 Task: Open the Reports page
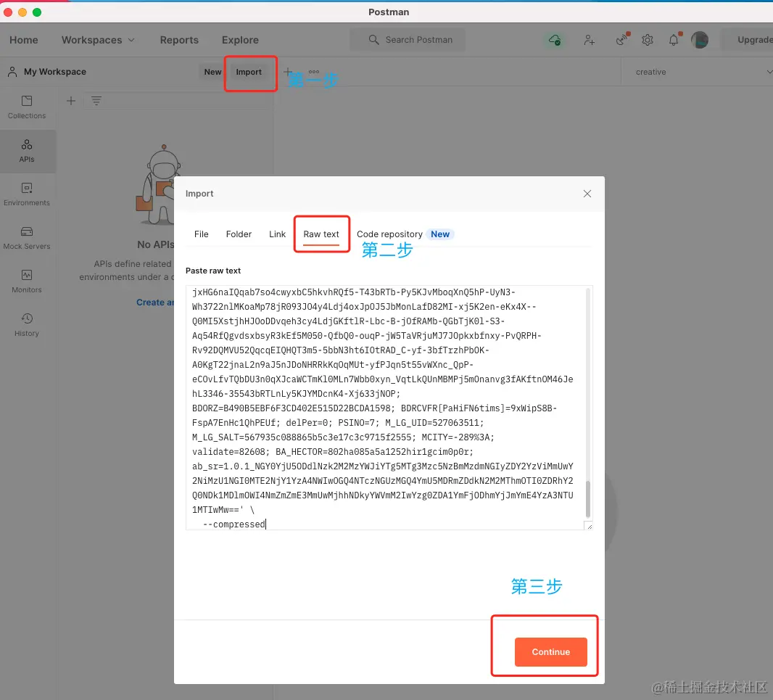click(x=179, y=40)
